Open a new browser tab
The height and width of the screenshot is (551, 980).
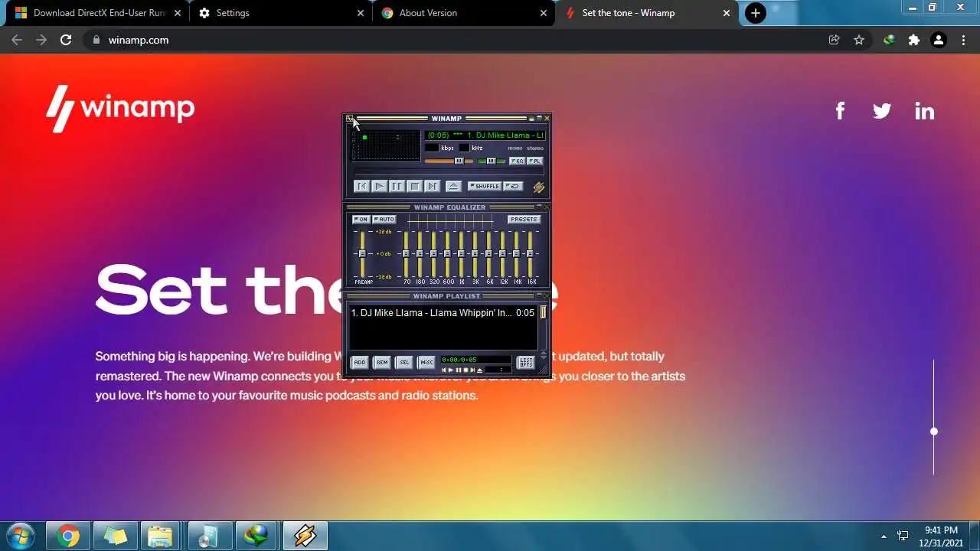(x=755, y=13)
